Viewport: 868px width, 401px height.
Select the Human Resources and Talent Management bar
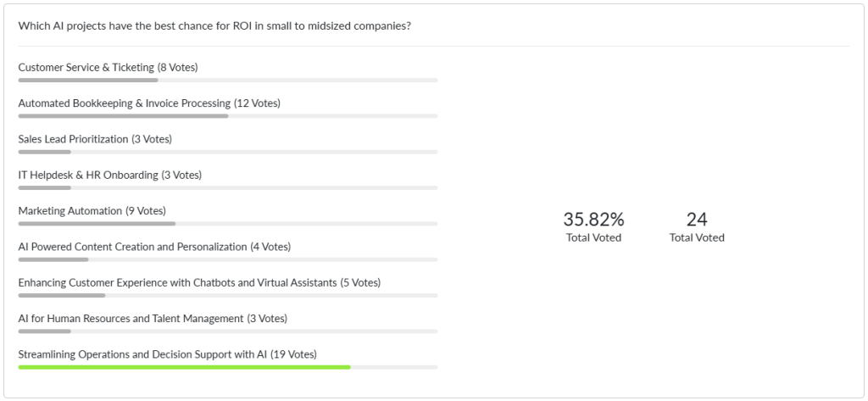pos(228,331)
